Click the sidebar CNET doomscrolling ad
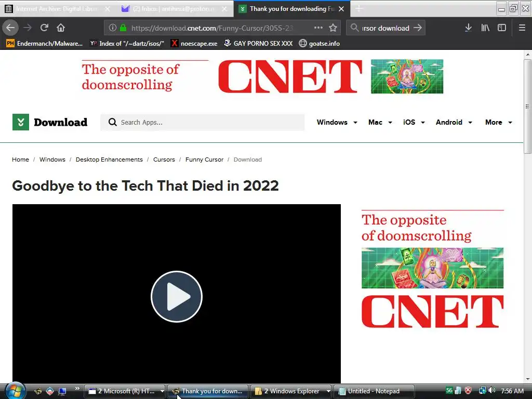The height and width of the screenshot is (399, 532). 433,269
